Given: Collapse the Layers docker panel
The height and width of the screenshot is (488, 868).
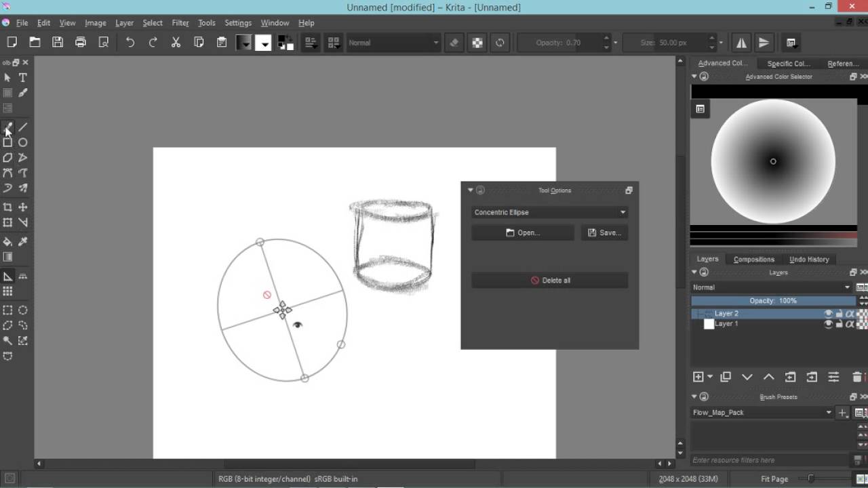Looking at the screenshot, I should [x=694, y=272].
